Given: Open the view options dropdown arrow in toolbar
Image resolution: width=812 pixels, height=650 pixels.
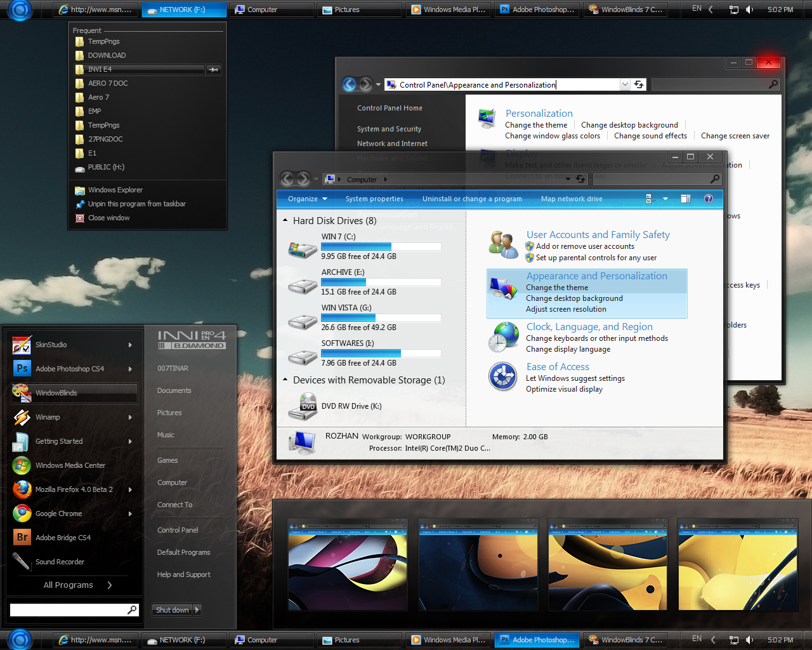Looking at the screenshot, I should click(665, 199).
